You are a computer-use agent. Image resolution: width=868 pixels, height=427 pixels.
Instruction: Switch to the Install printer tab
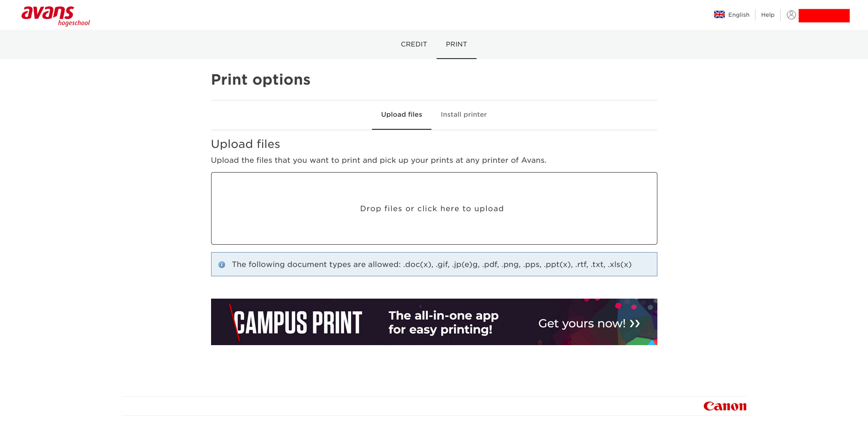(464, 114)
